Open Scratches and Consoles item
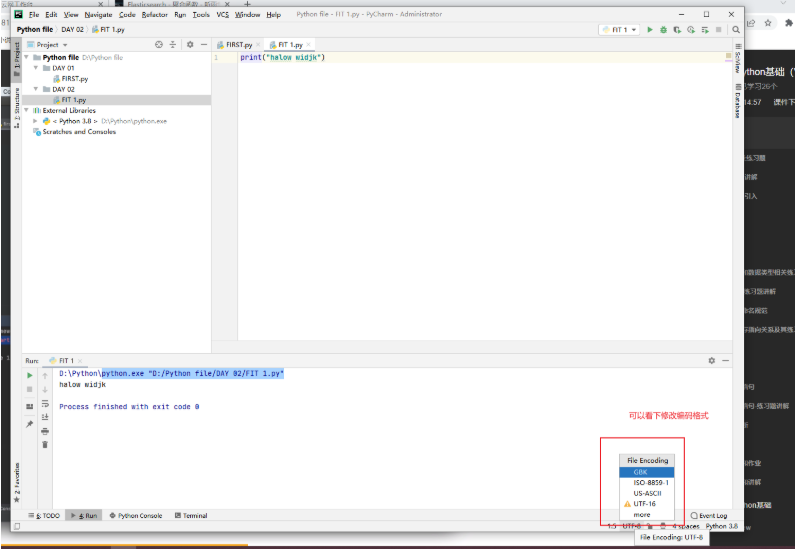The width and height of the screenshot is (801, 552). coord(75,132)
